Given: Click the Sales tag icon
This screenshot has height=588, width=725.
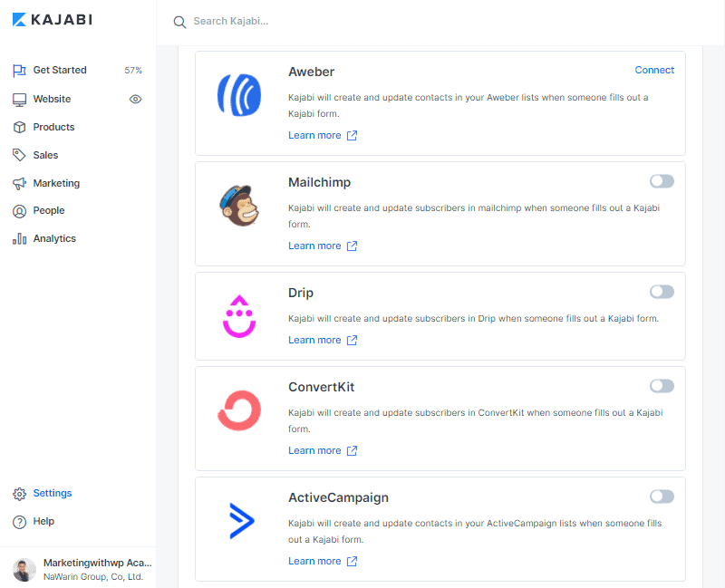Looking at the screenshot, I should [19, 155].
